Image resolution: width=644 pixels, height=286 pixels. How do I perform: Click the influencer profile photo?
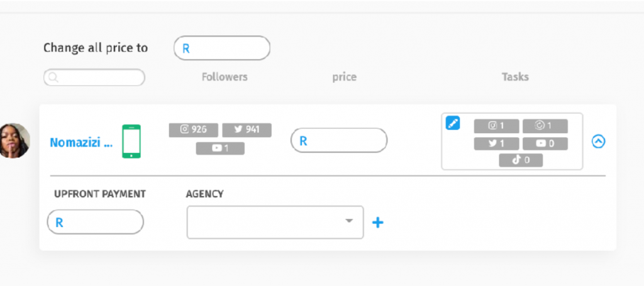[x=15, y=141]
